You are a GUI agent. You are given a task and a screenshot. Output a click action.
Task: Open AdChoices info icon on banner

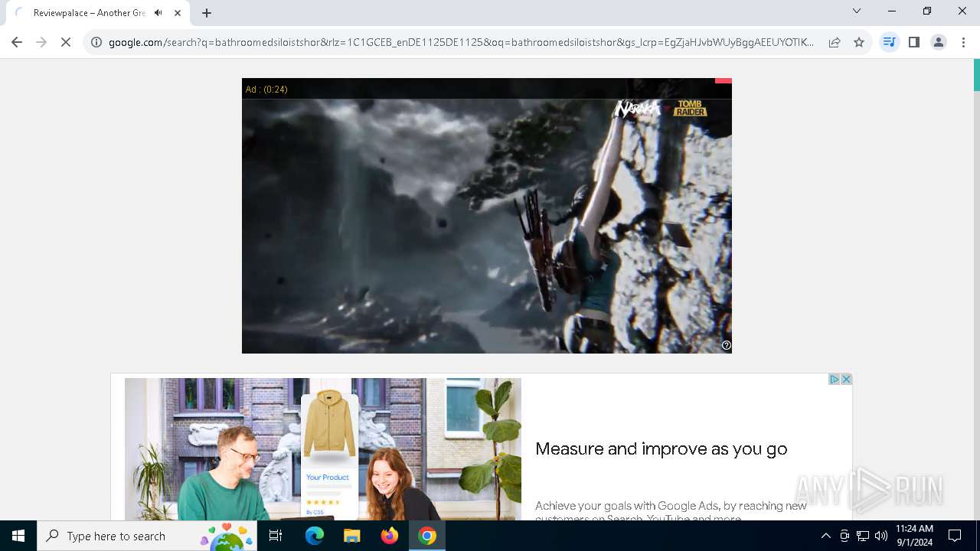(x=835, y=380)
